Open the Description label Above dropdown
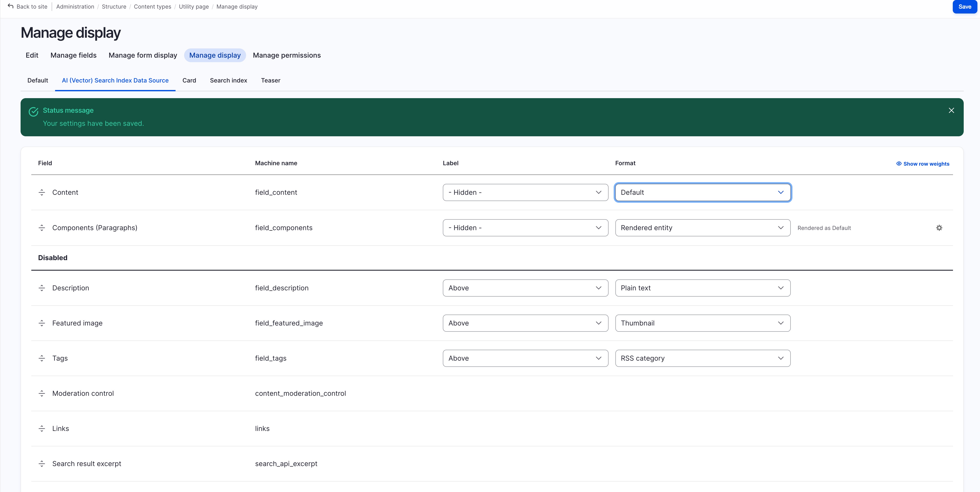The height and width of the screenshot is (492, 980). click(x=525, y=288)
